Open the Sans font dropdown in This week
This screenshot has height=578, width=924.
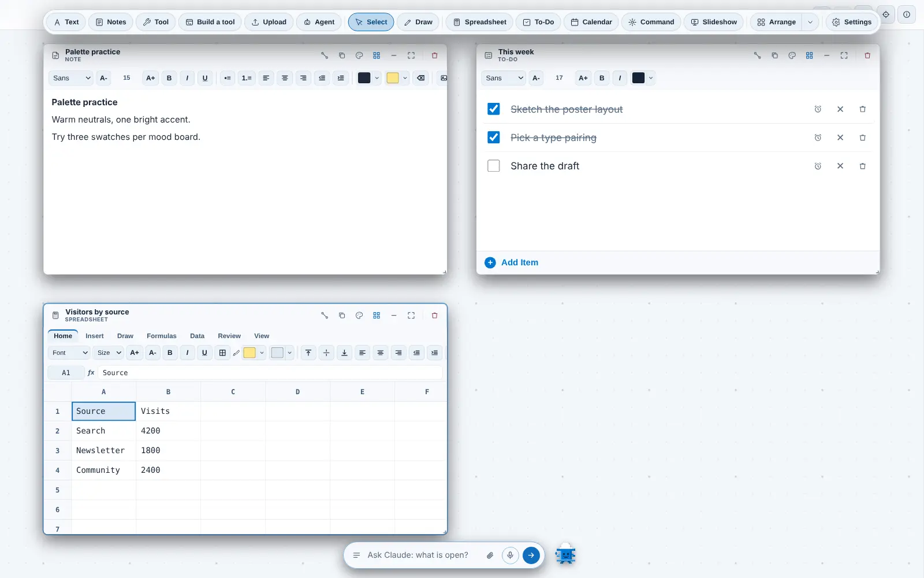pos(504,78)
